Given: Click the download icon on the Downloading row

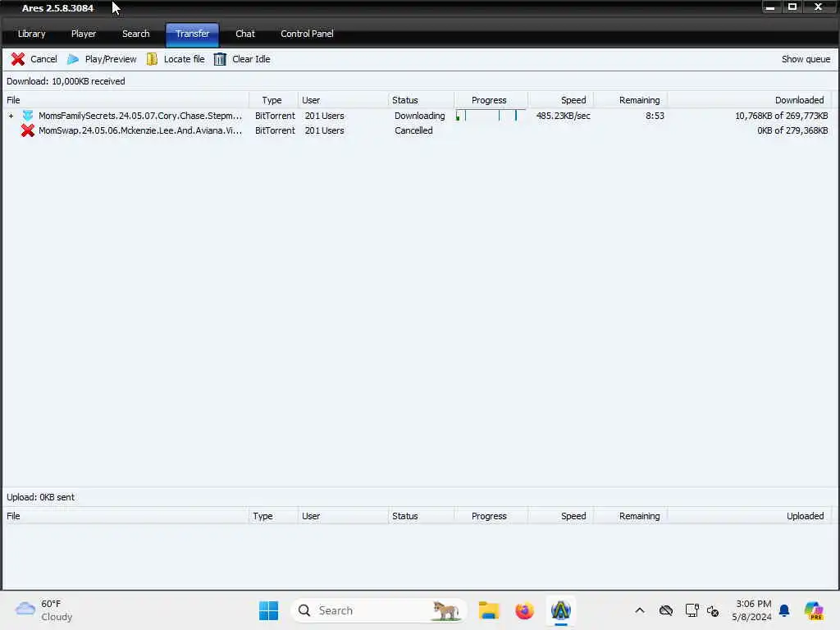Looking at the screenshot, I should tap(28, 115).
